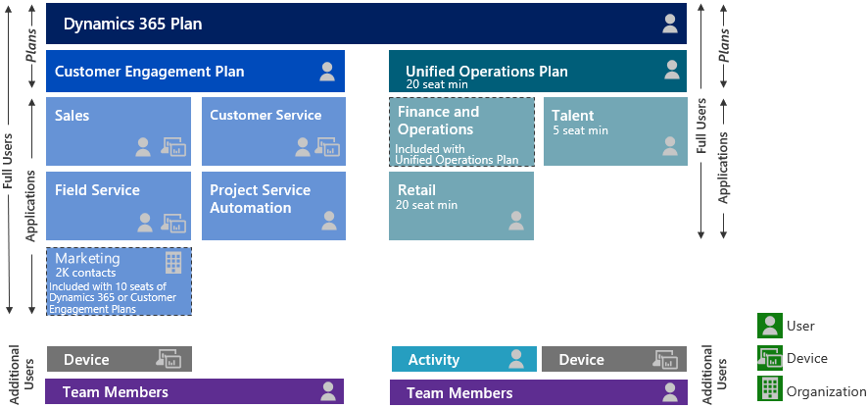The height and width of the screenshot is (408, 868).
Task: Select the Unified Operations Plan bar
Action: (x=538, y=71)
